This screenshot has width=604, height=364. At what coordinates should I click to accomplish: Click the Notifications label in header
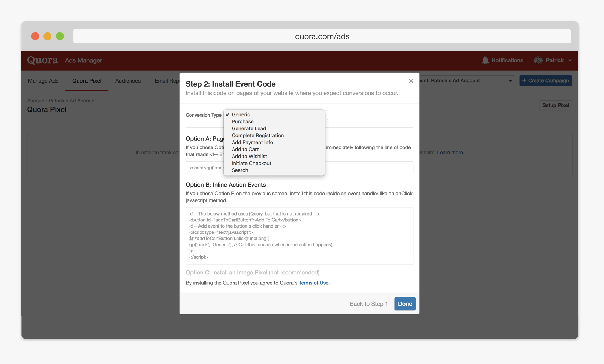coord(507,60)
